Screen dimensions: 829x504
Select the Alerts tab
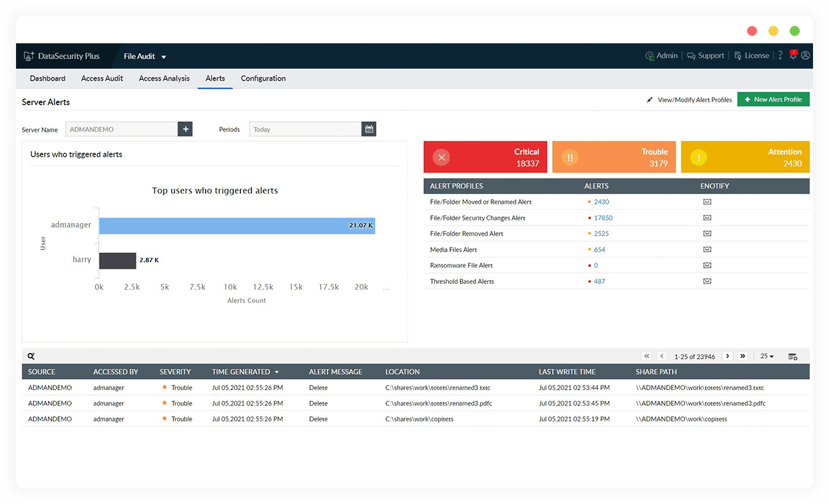point(215,78)
